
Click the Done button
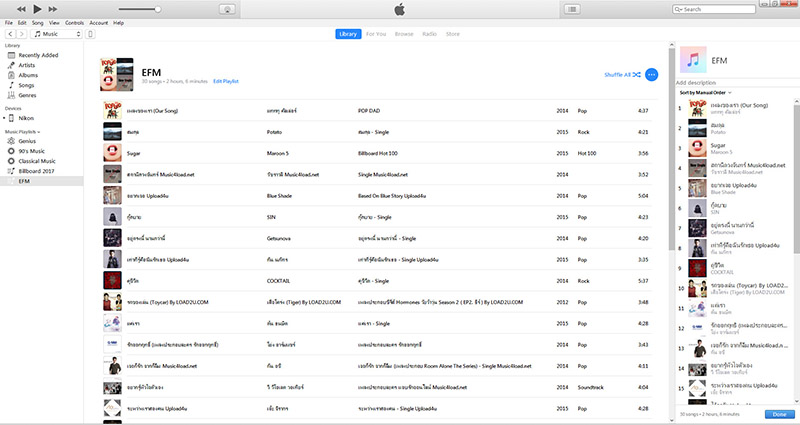[779, 414]
